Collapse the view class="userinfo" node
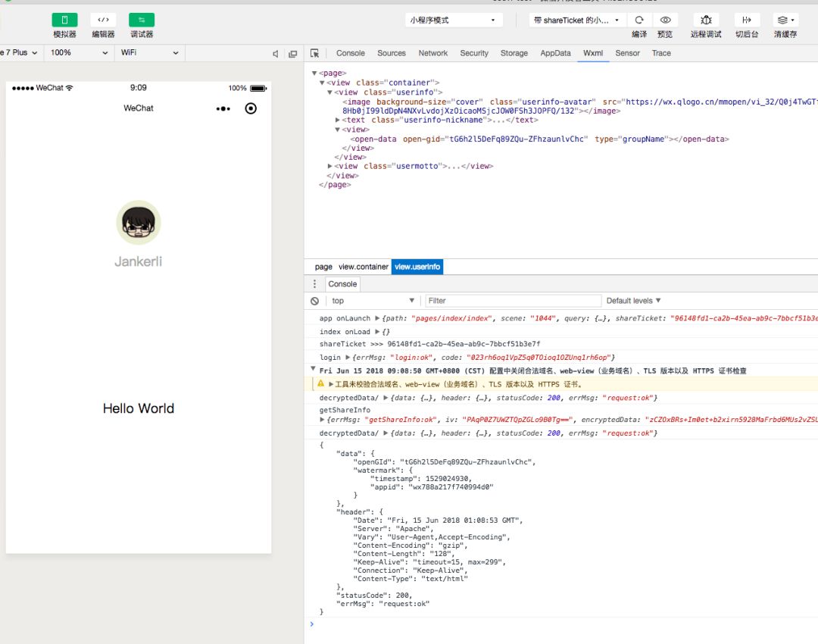 (329, 92)
